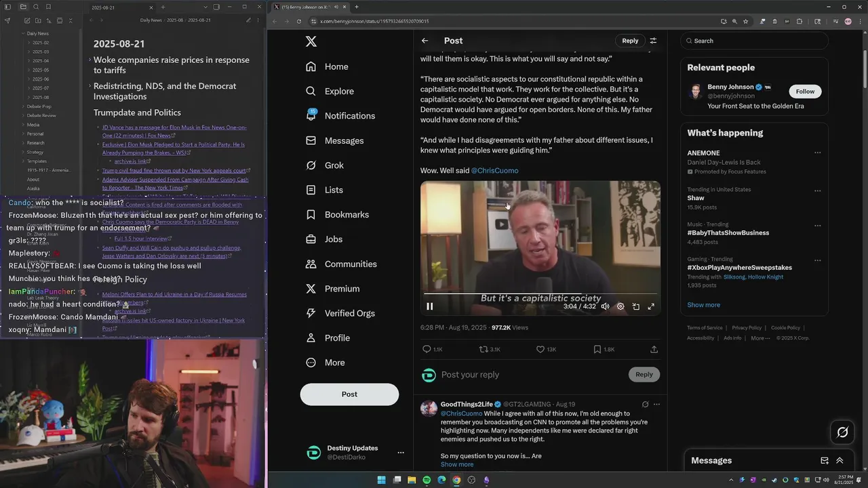Viewport: 868px width, 488px height.
Task: Click Obsidian edit pencil icon
Action: coord(248,20)
